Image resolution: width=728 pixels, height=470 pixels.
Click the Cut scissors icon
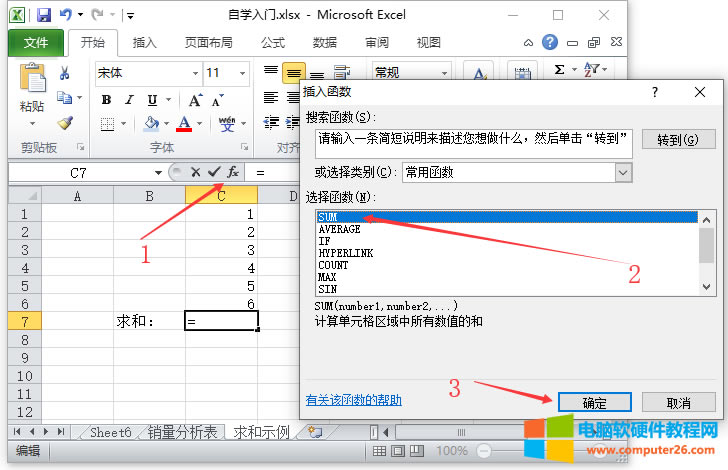64,73
